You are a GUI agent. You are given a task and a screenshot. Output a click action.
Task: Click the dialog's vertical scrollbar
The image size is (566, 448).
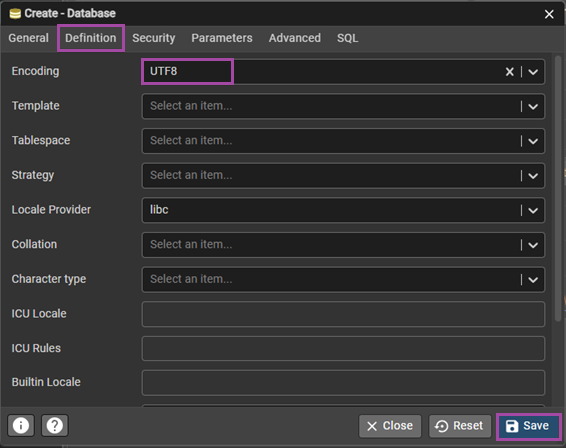click(558, 188)
